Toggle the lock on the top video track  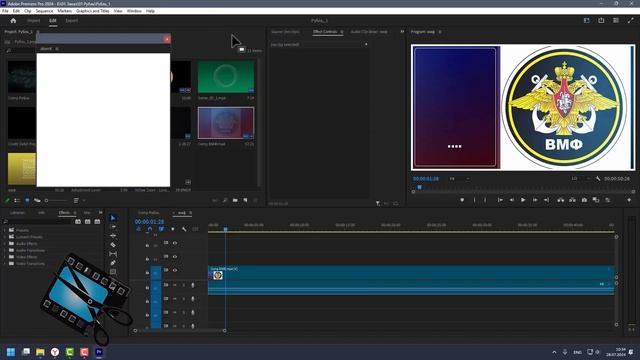pyautogui.click(x=147, y=245)
